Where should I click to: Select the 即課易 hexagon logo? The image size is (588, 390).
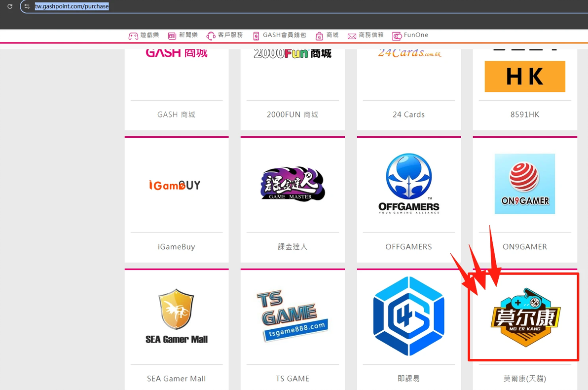click(x=409, y=316)
